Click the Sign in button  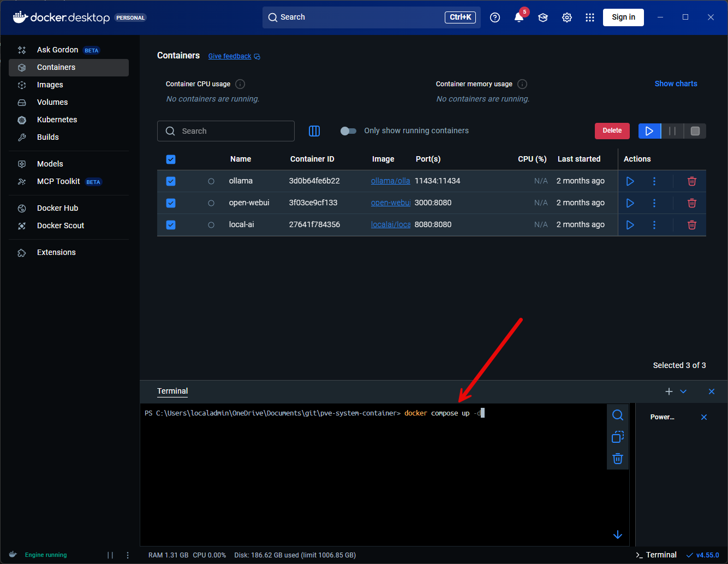(x=623, y=17)
